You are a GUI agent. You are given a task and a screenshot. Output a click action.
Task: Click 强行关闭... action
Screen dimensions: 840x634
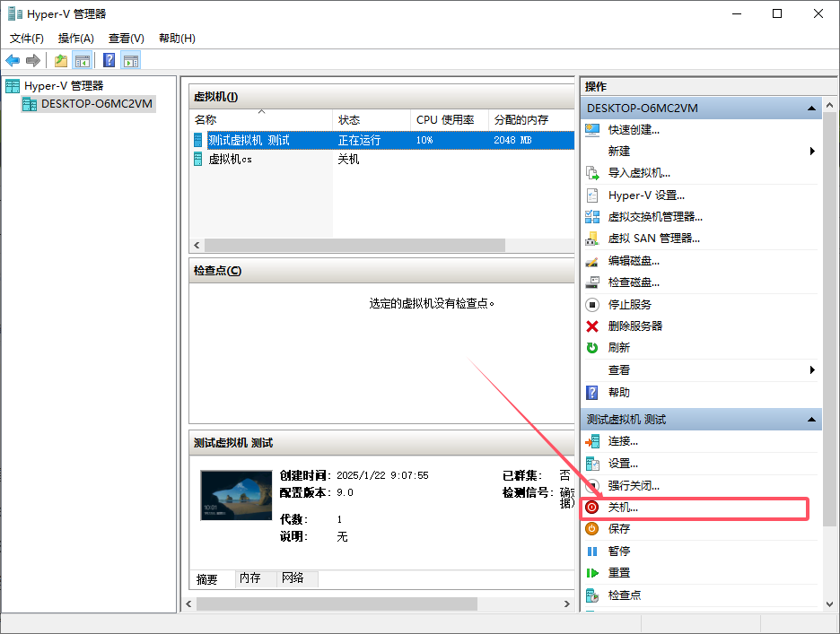coord(634,486)
